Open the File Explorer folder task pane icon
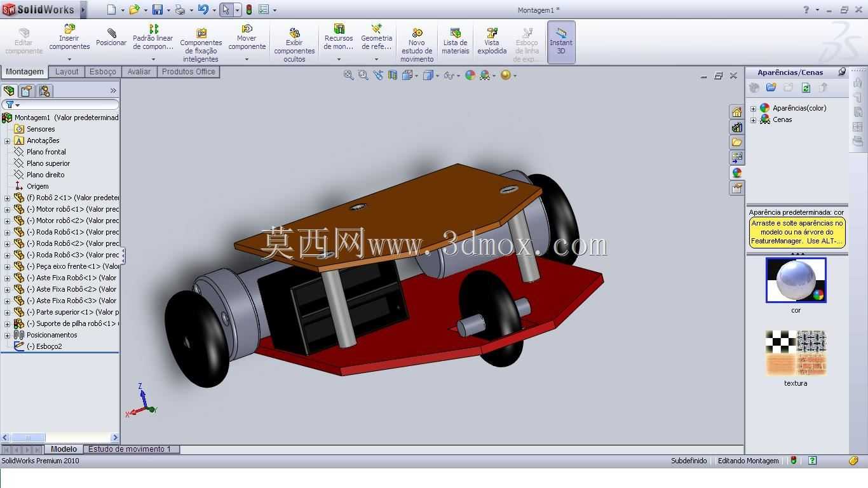The height and width of the screenshot is (488, 868). point(736,142)
